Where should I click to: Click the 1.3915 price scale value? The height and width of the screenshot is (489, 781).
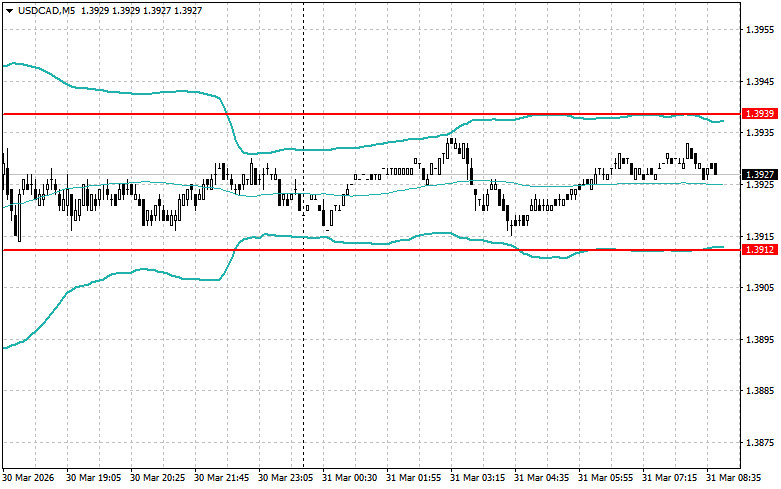tap(760, 236)
